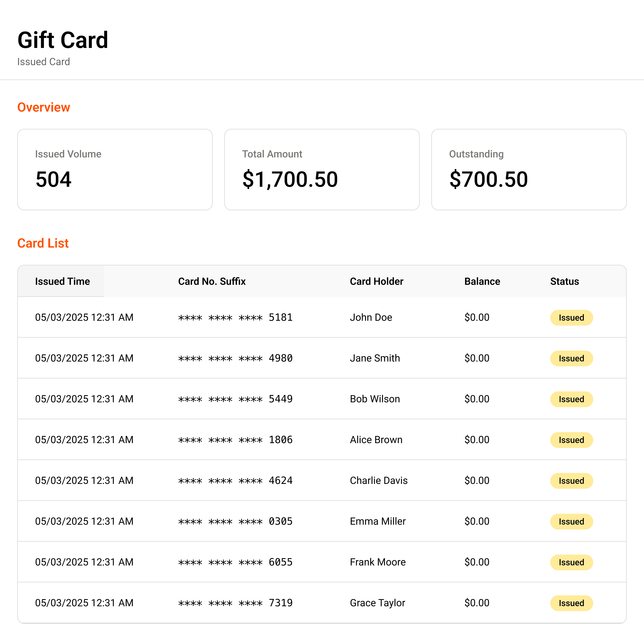The height and width of the screenshot is (644, 644).
Task: Click the Card List section heading
Action: 43,243
